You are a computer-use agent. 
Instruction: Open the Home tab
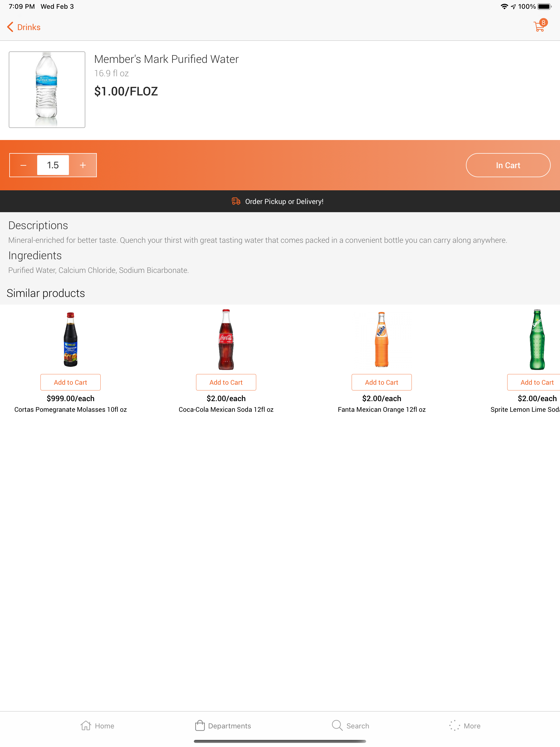click(x=97, y=725)
